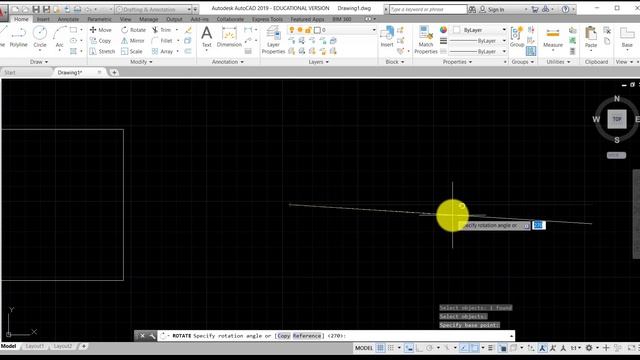Image resolution: width=640 pixels, height=360 pixels.
Task: Click the ByLayer color swatch box
Action: point(457,30)
